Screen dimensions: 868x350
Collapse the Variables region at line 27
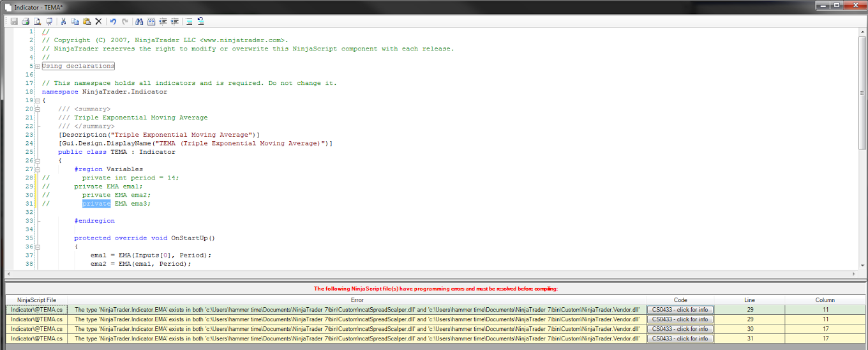(38, 170)
